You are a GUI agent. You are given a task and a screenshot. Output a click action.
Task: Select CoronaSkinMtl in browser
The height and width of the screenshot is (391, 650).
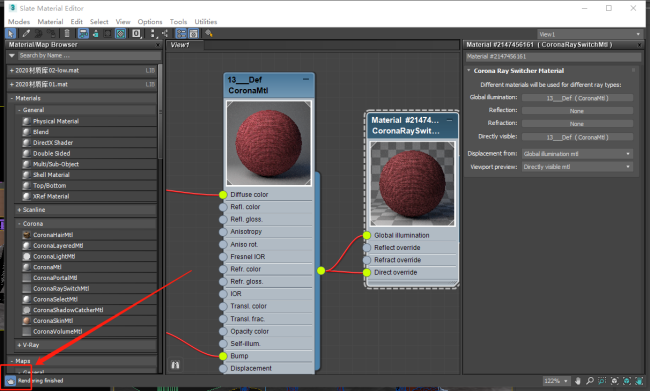[x=53, y=321]
